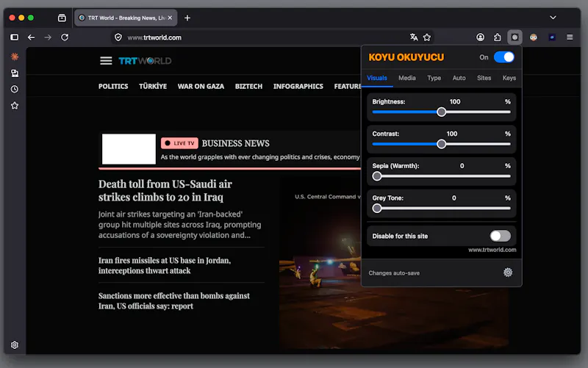Click the orange-face extension icon in toolbar
This screenshot has height=368, width=588.
pos(534,37)
